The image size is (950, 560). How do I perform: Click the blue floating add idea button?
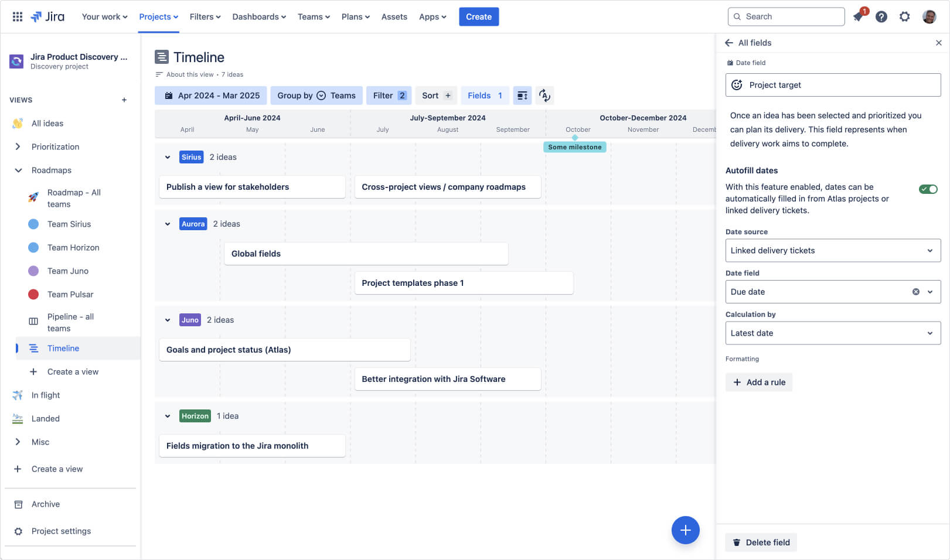tap(685, 530)
